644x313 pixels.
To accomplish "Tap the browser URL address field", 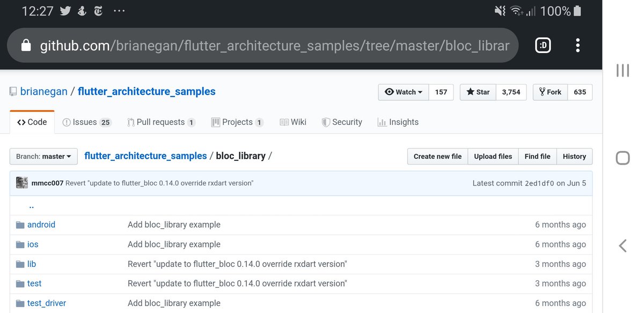I will click(263, 46).
